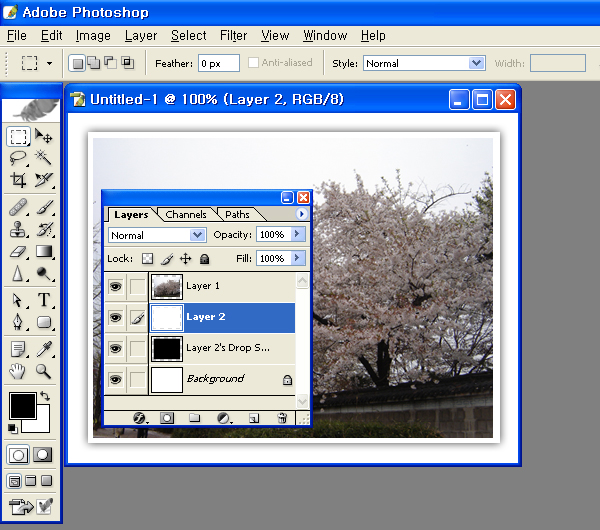This screenshot has width=600, height=530.
Task: Open the Layers palette flyout menu
Action: pos(301,214)
